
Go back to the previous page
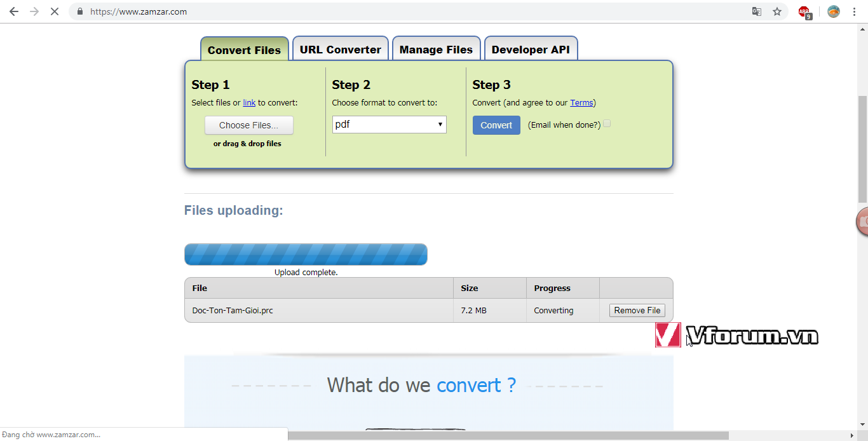(x=14, y=11)
